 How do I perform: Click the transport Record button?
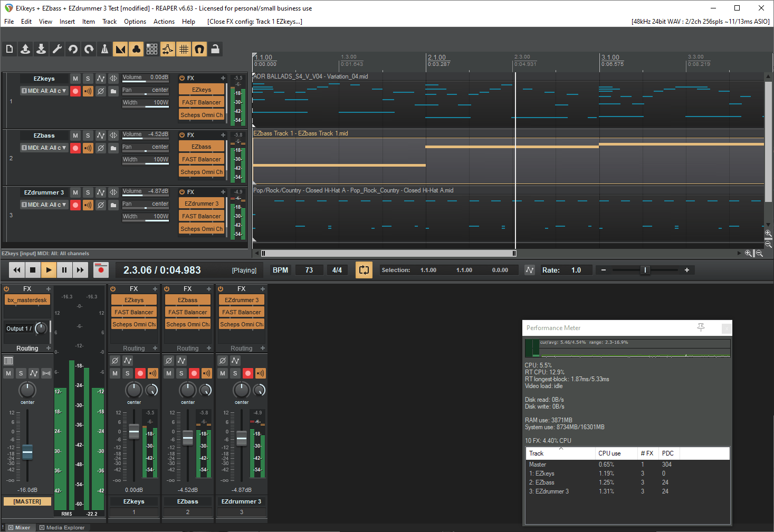pyautogui.click(x=101, y=270)
